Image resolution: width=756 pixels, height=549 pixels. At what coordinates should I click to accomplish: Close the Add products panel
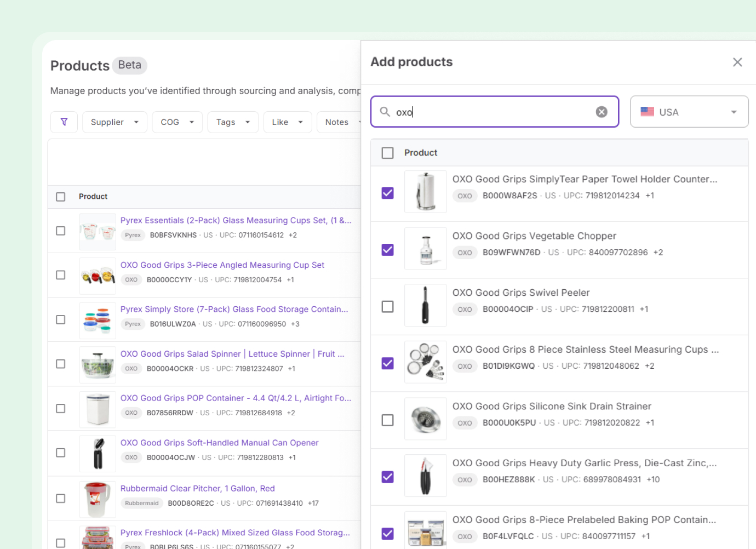pos(737,62)
